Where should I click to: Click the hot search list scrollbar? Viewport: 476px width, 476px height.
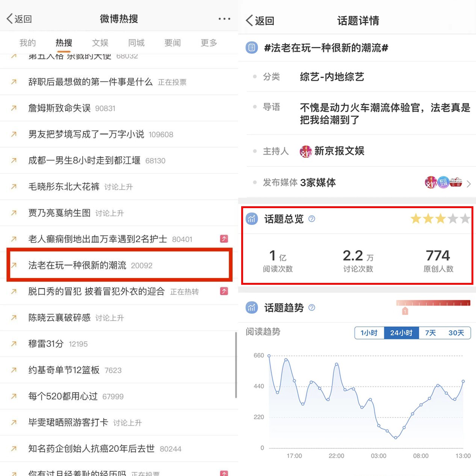coord(236,365)
